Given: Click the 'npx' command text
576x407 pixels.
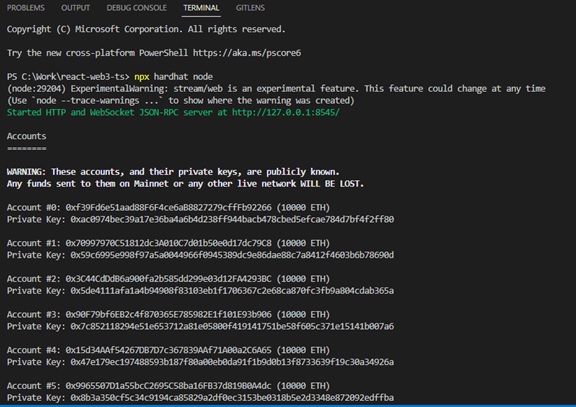Looking at the screenshot, I should pos(141,77).
